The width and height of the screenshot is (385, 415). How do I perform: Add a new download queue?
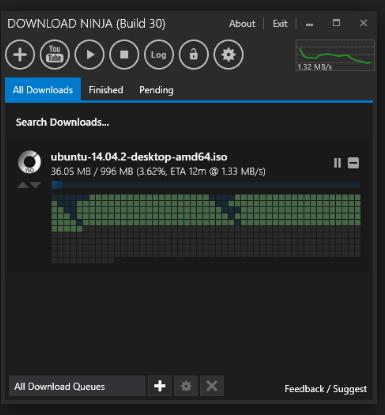(x=160, y=386)
